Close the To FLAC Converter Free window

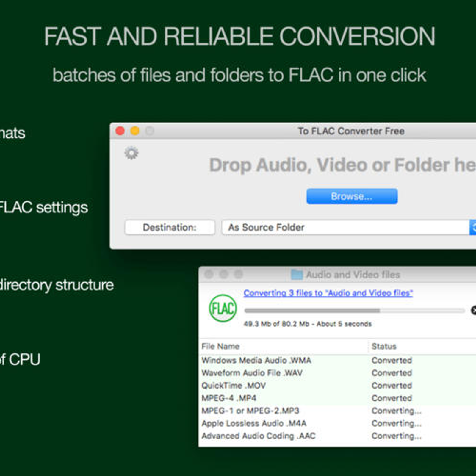click(x=120, y=131)
